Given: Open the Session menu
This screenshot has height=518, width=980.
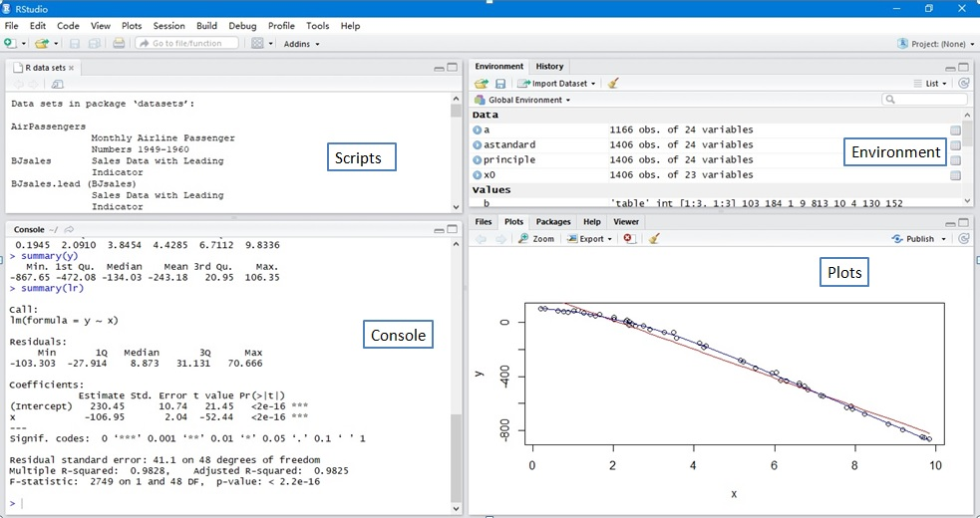Looking at the screenshot, I should (x=168, y=26).
